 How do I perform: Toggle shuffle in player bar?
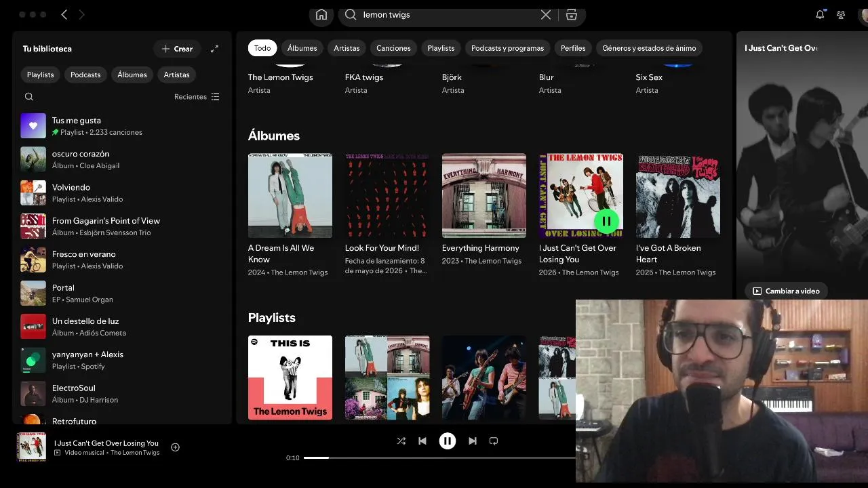(401, 441)
